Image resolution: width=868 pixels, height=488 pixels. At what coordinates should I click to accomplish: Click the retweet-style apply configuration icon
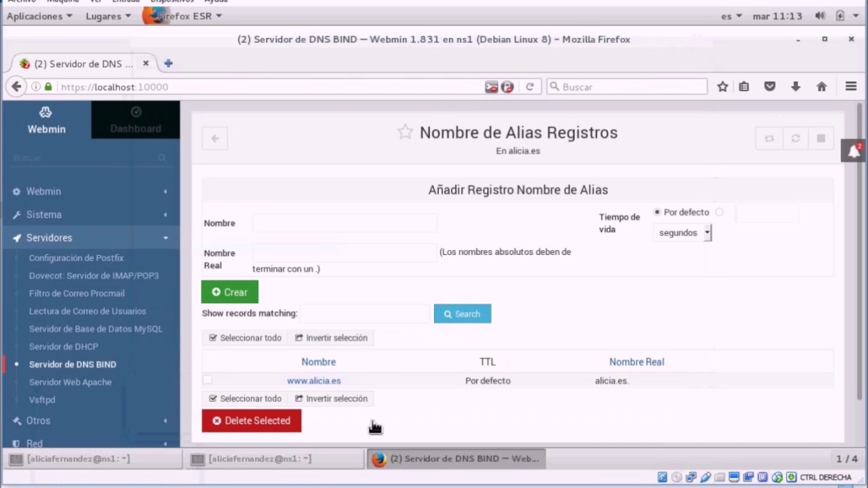click(769, 138)
